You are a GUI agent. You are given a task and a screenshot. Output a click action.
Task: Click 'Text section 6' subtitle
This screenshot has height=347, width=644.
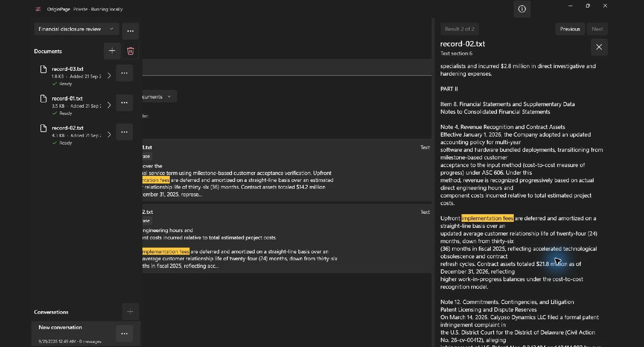(456, 53)
